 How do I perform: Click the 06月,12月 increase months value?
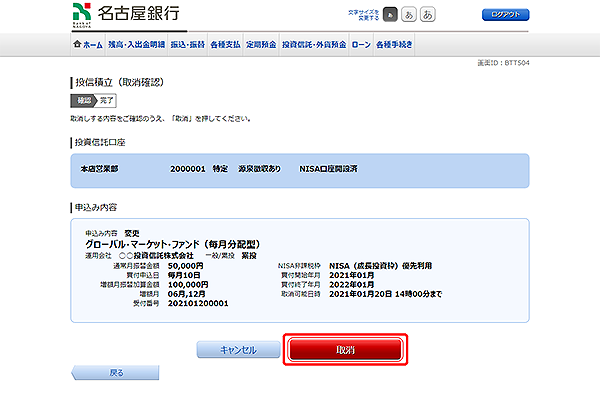[x=186, y=294]
